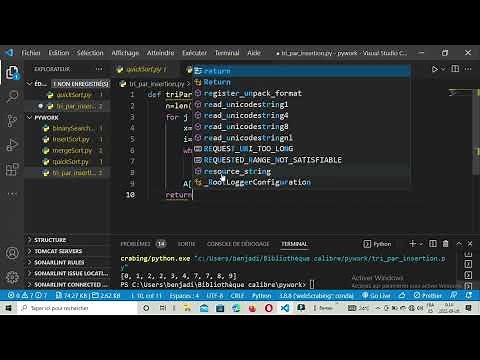This screenshot has width=480, height=360.
Task: Open the Exécuter menu
Action: pos(194,53)
